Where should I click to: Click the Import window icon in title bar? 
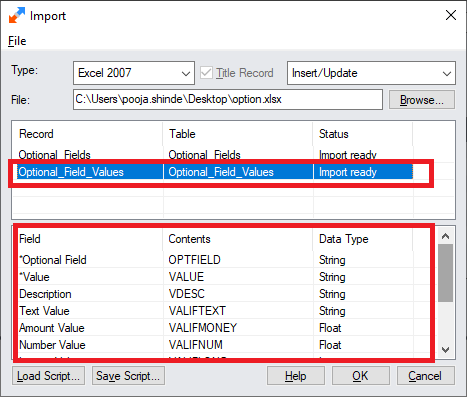click(17, 15)
